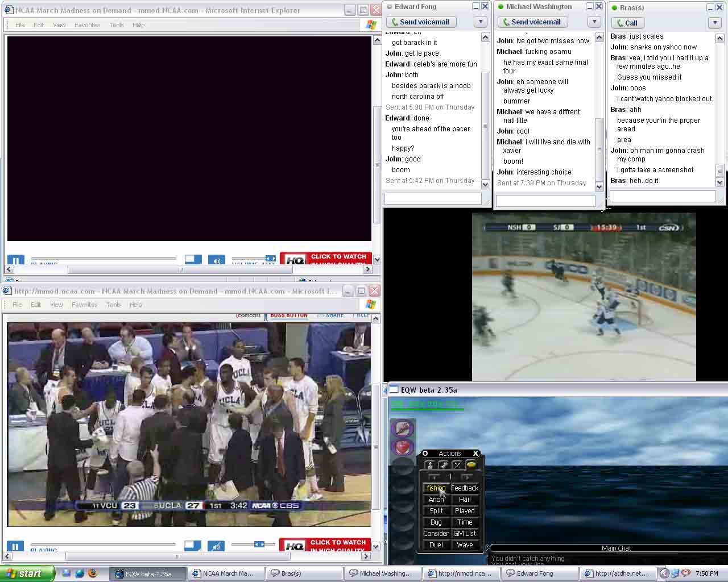
Task: Click the Time action button
Action: (x=465, y=522)
